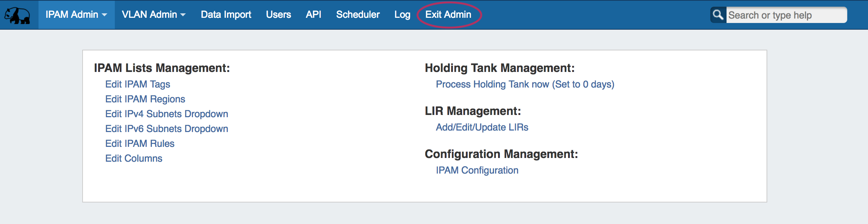
Task: View the Log page
Action: 402,15
